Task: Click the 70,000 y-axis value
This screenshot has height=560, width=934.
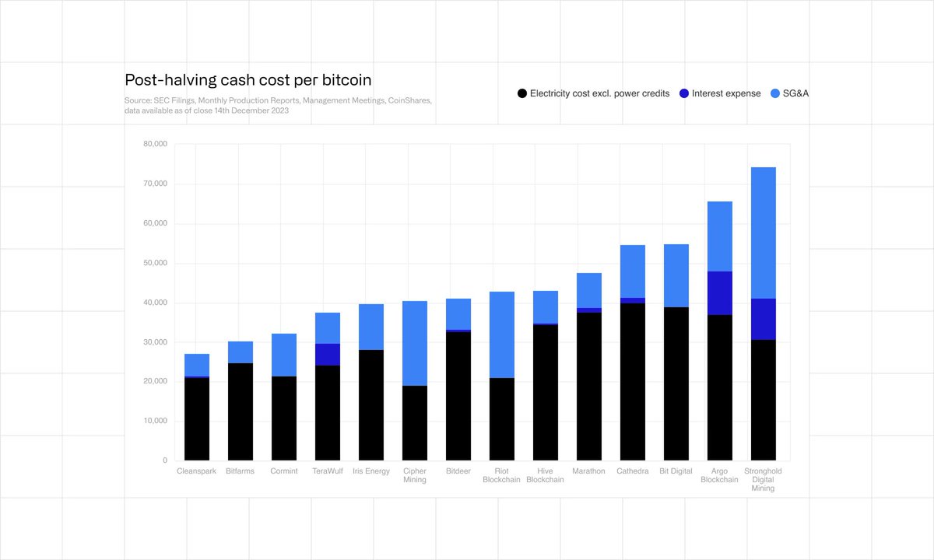Action: coord(155,184)
